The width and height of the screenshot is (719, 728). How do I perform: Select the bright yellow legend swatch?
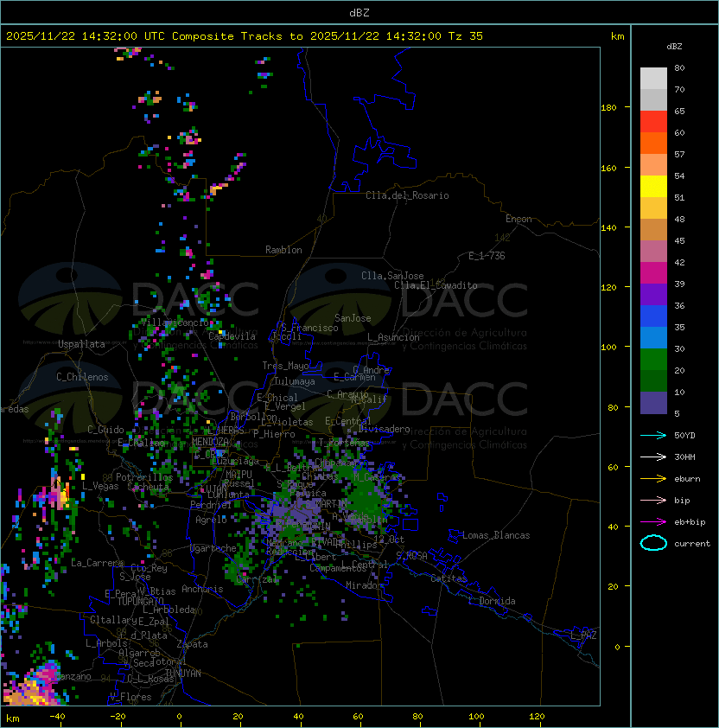(653, 187)
